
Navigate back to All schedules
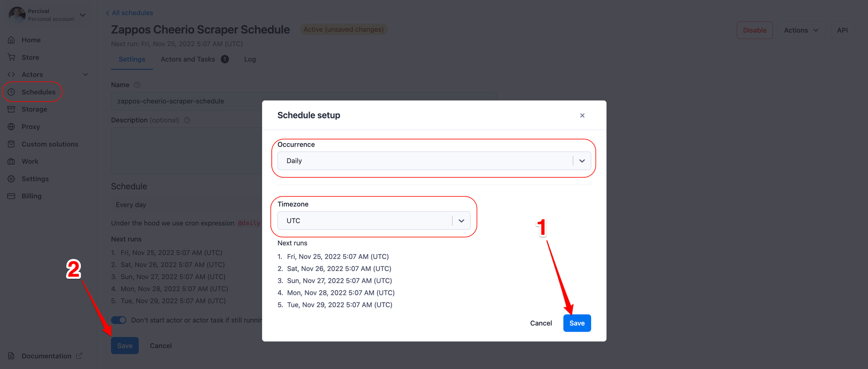[129, 13]
